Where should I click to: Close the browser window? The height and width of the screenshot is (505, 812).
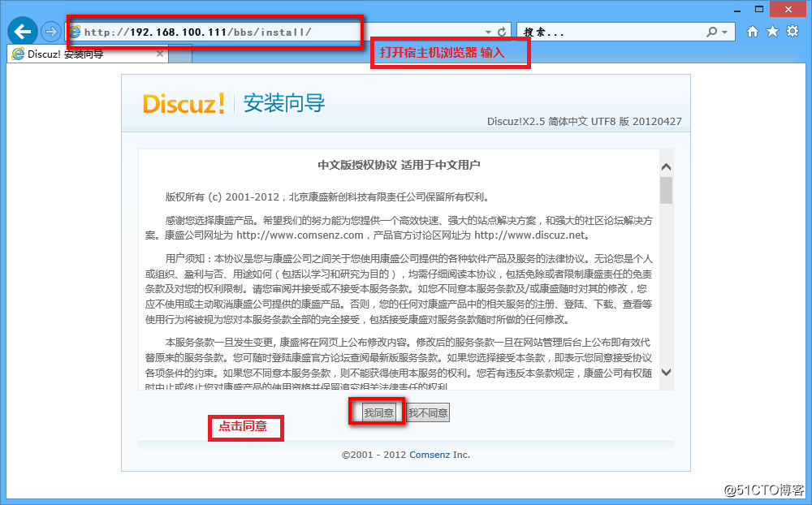(x=788, y=9)
